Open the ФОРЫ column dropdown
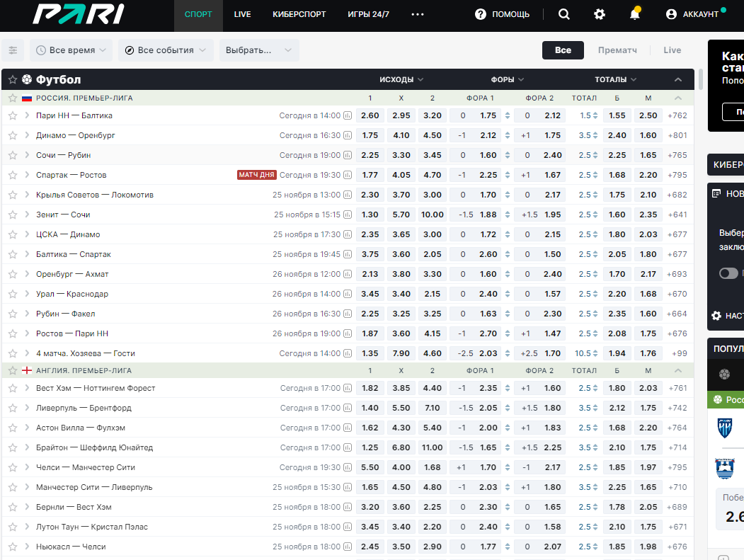 coord(508,80)
